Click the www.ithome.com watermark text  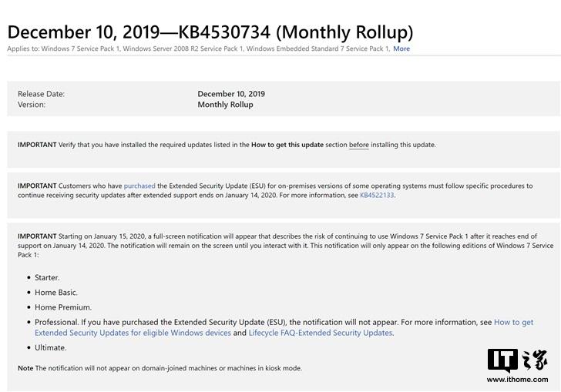(516, 380)
